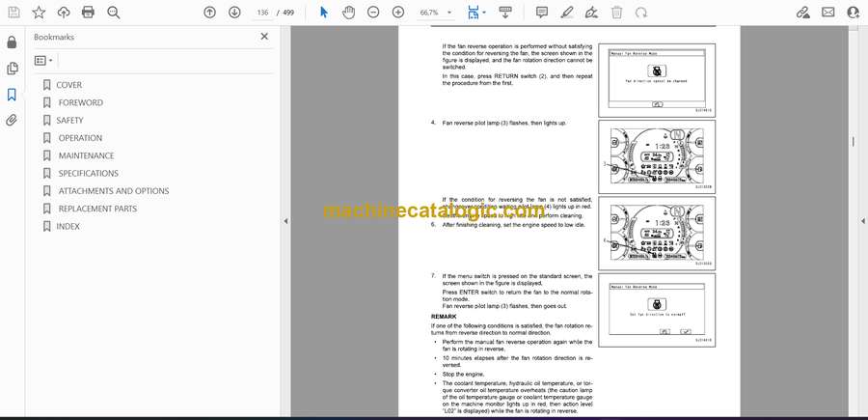Click the delete trash icon
Viewport: 868px width, 420px height.
616,13
